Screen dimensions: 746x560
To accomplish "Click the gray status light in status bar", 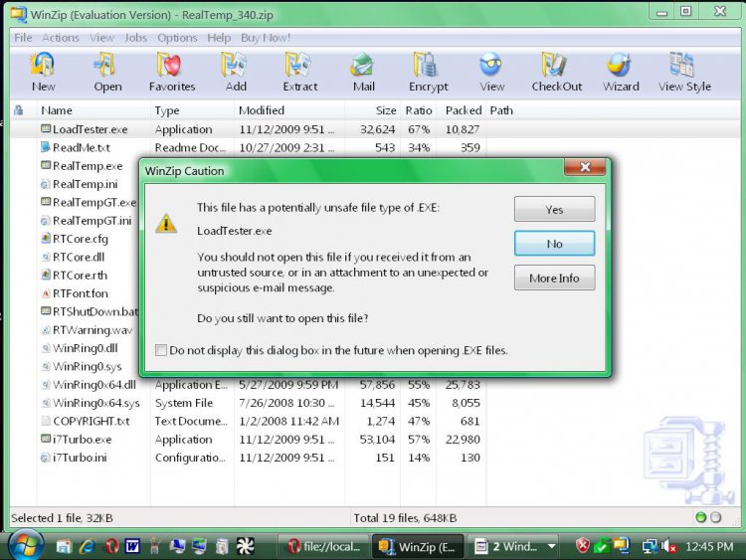I will (x=715, y=517).
